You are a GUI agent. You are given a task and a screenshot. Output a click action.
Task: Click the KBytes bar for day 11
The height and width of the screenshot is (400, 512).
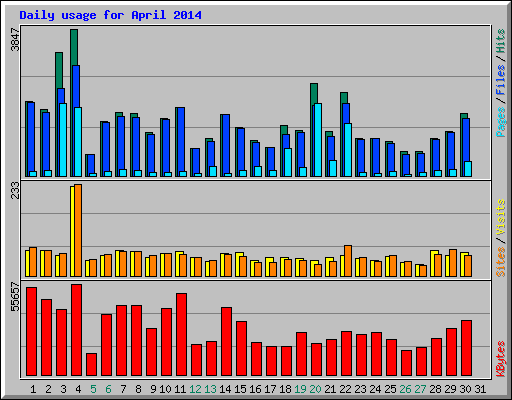pyautogui.click(x=181, y=334)
